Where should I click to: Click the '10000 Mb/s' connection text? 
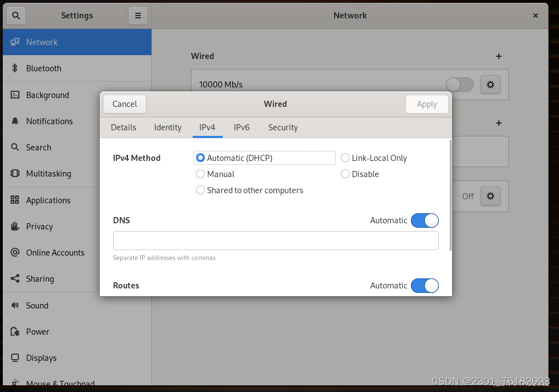tap(220, 85)
